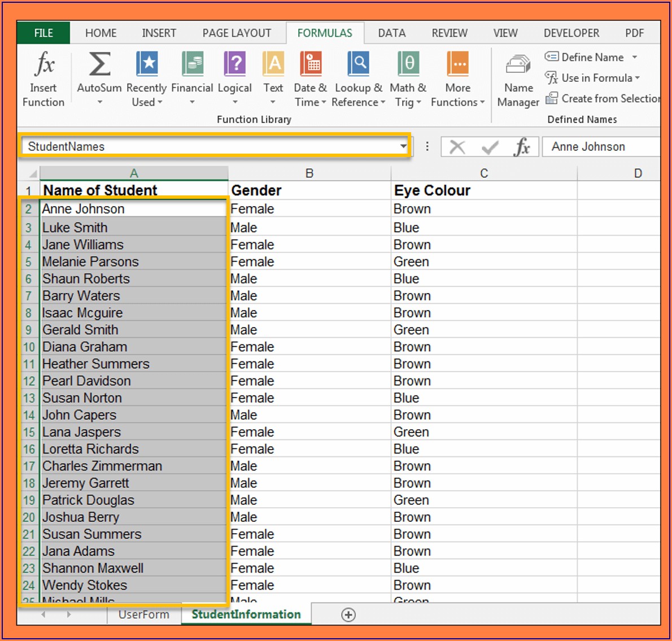Select 'Blue' in Susan Norton row
Screen dimensions: 672x641
pyautogui.click(x=484, y=398)
